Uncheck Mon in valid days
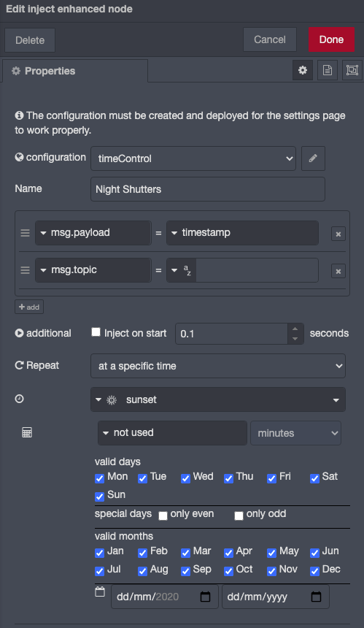This screenshot has width=364, height=628. [x=100, y=478]
